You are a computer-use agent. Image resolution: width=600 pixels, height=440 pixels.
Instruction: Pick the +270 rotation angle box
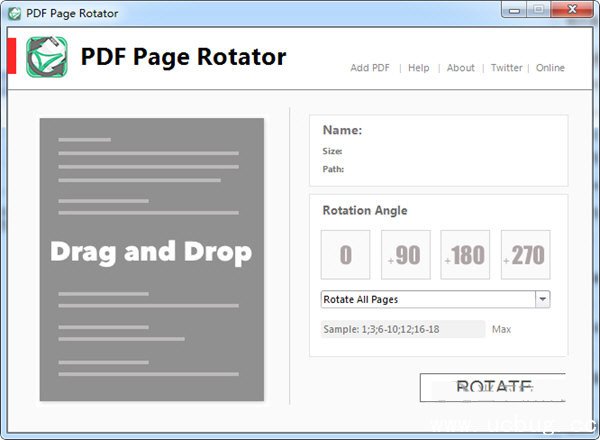pos(525,255)
